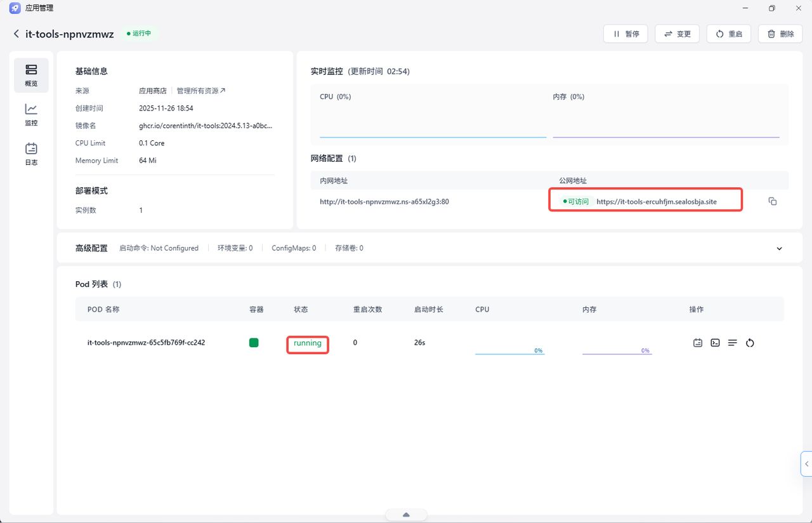Switch to the 日志 sidebar tab
This screenshot has width=812, height=523.
[x=31, y=154]
